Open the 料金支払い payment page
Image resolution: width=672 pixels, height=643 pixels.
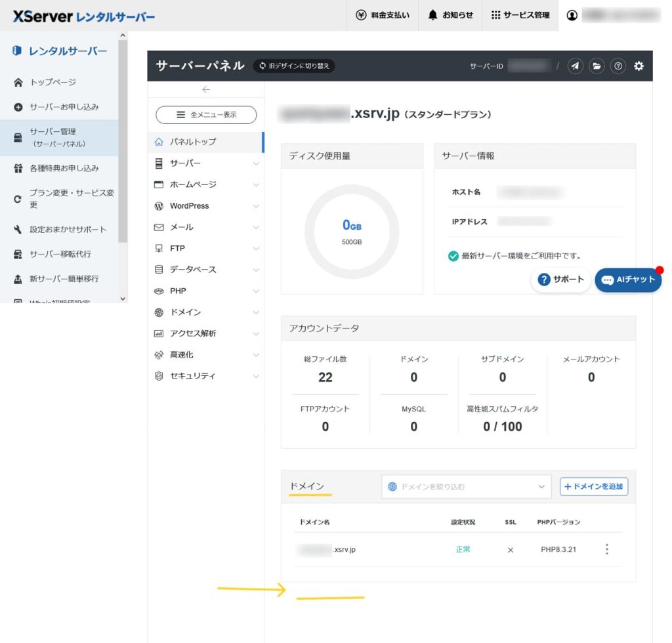[383, 15]
